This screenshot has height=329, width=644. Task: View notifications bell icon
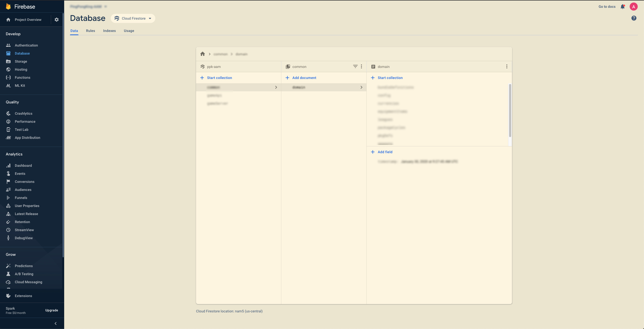(x=623, y=7)
